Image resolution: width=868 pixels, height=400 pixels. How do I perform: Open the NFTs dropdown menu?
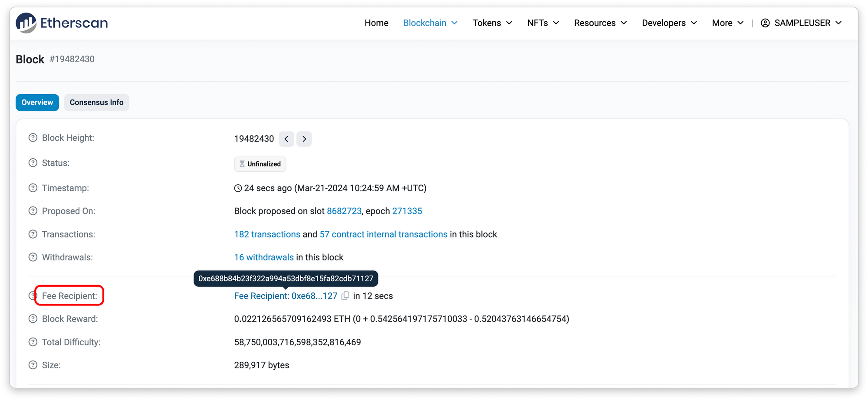[x=543, y=23]
